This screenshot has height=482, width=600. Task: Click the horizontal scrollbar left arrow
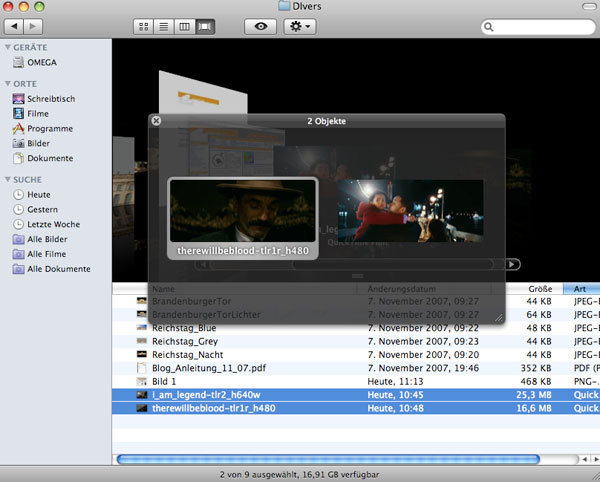[x=585, y=459]
